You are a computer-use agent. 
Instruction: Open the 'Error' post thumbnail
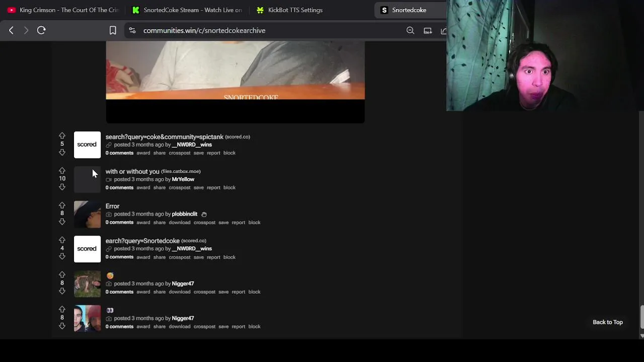tap(87, 214)
